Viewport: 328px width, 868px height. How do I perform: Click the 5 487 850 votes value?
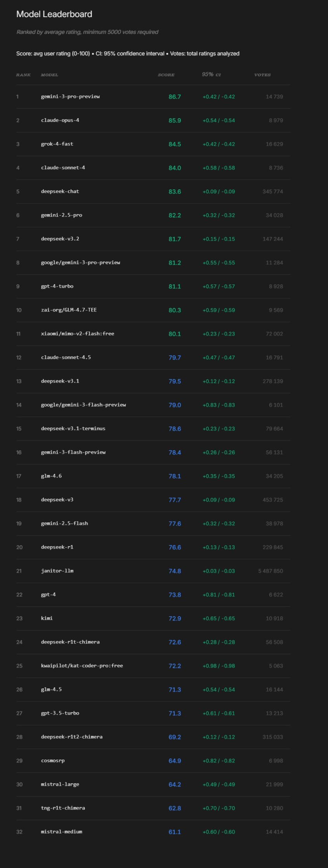(270, 571)
